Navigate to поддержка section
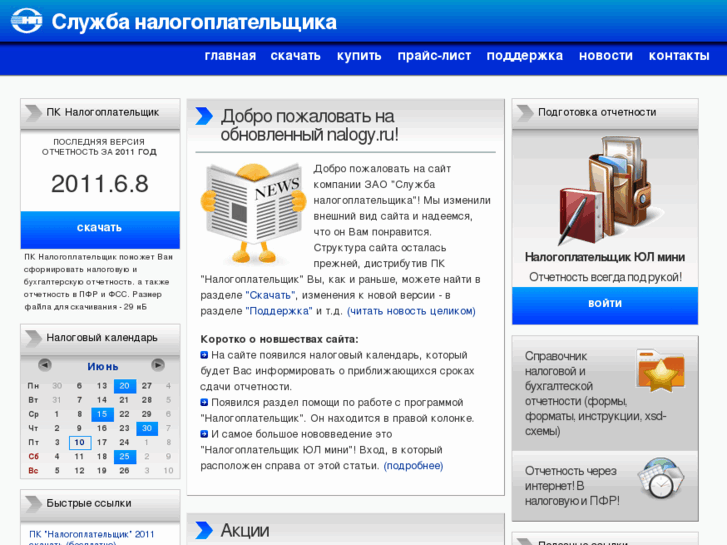This screenshot has height=545, width=727. coord(524,56)
